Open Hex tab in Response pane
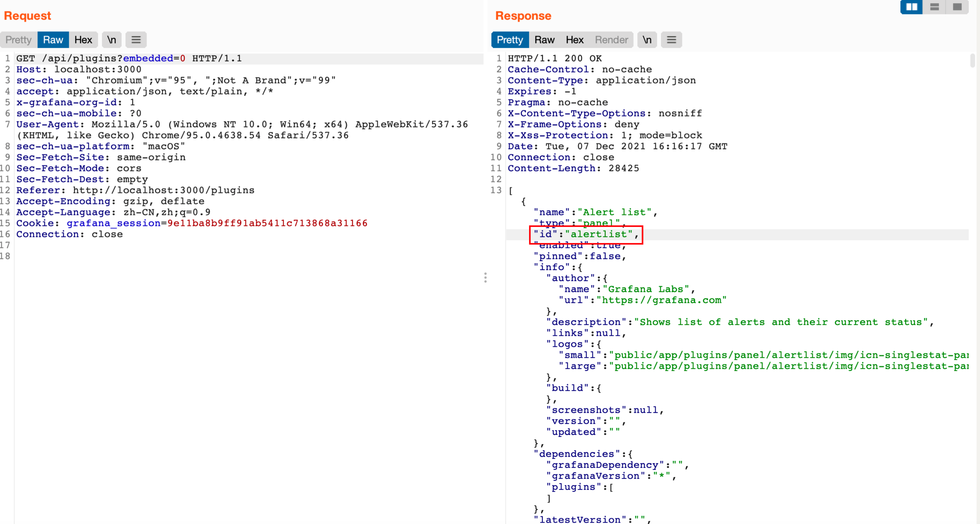This screenshot has width=980, height=524. pyautogui.click(x=574, y=40)
